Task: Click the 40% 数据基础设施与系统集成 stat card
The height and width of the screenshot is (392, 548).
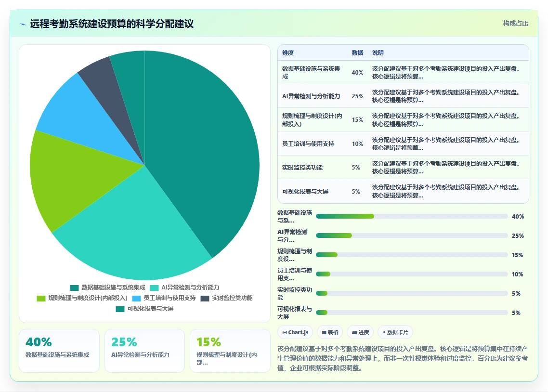Action: pyautogui.click(x=59, y=351)
